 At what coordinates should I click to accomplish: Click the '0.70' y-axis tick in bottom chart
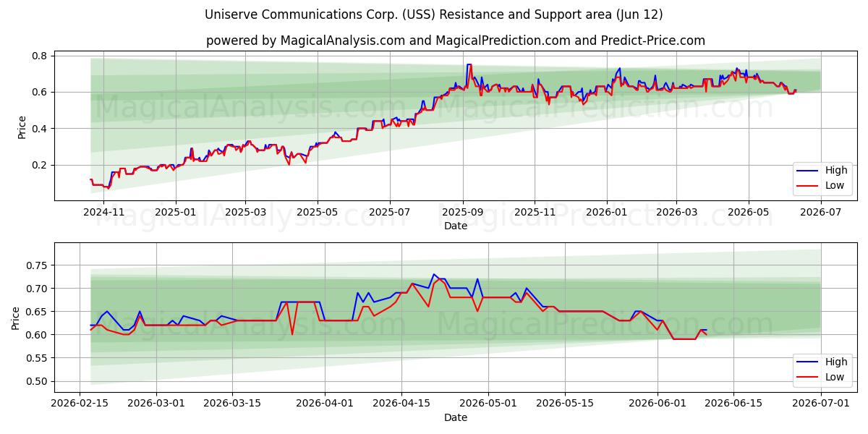(x=37, y=289)
